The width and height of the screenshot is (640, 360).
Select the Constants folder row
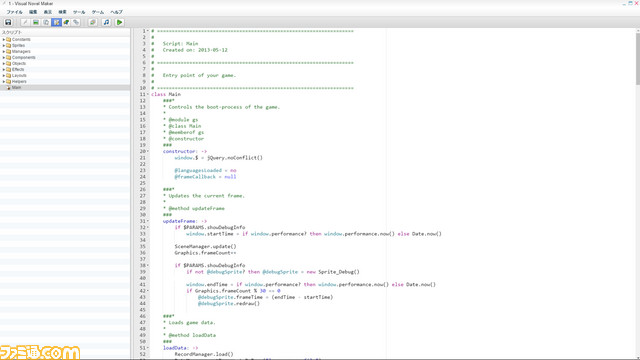(x=65, y=40)
